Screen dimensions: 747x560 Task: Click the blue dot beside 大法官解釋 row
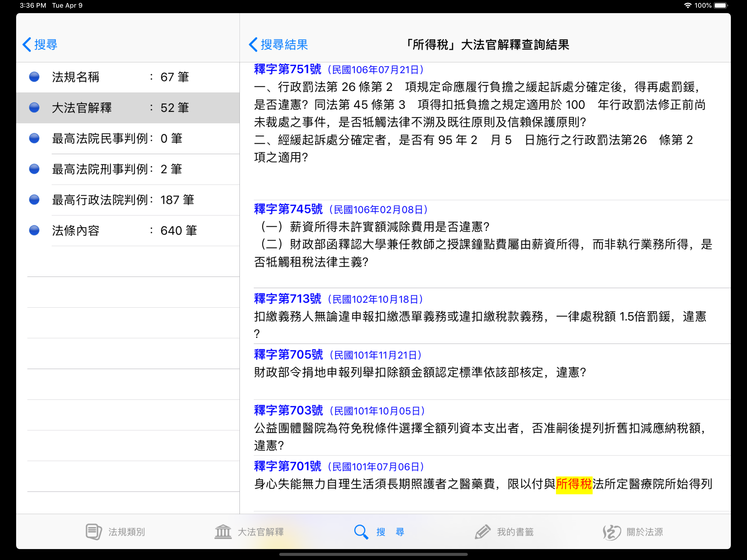[34, 108]
